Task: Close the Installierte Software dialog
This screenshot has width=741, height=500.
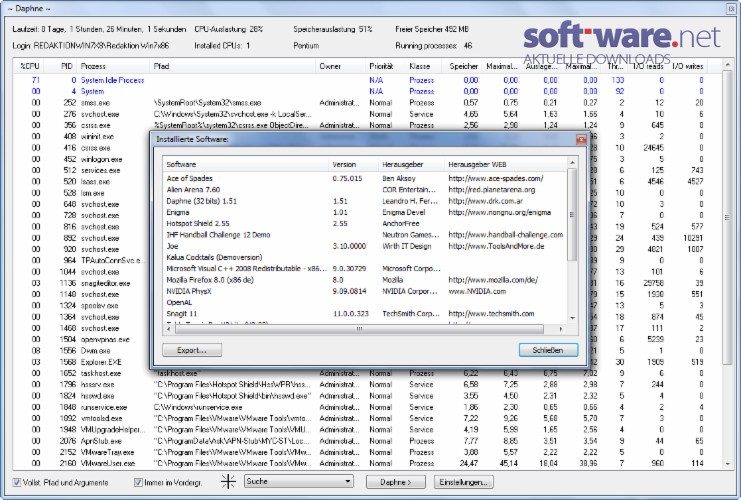Action: tap(581, 139)
